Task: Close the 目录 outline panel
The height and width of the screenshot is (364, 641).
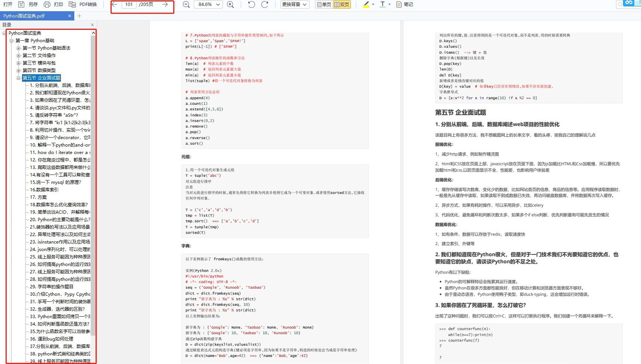Action: coord(92,25)
